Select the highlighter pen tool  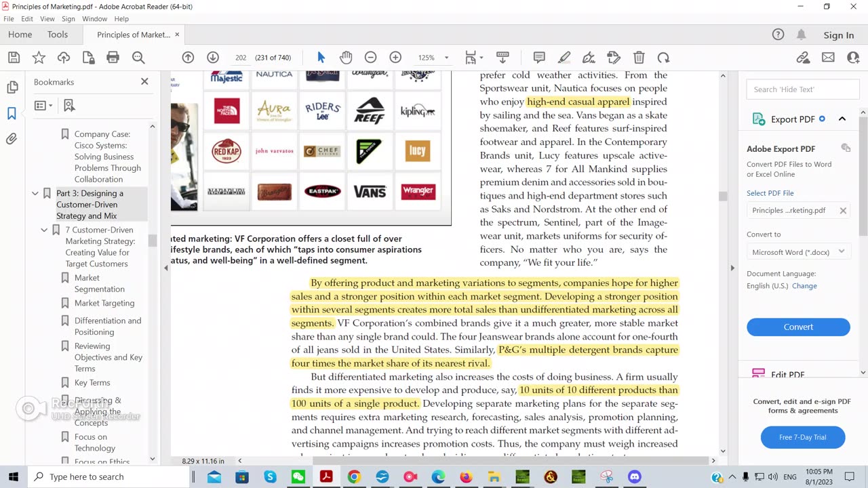click(x=564, y=58)
